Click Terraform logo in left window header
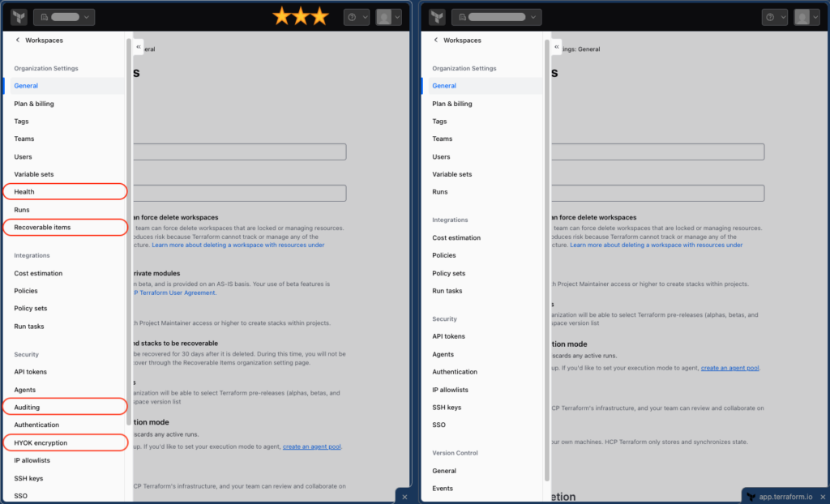This screenshot has width=830, height=504. 19,17
